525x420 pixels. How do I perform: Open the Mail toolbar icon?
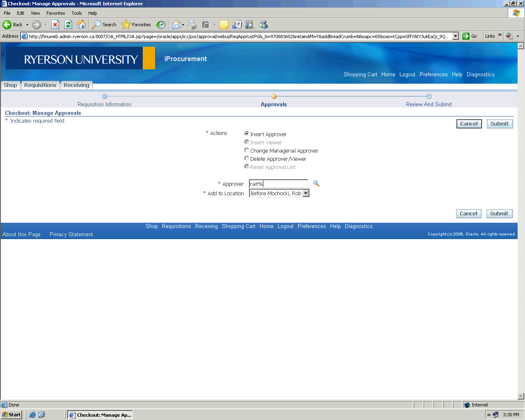pos(176,25)
